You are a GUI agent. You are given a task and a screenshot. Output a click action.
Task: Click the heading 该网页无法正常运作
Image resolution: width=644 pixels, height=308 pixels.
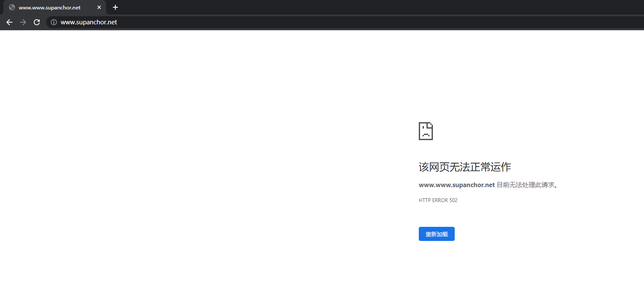[465, 167]
